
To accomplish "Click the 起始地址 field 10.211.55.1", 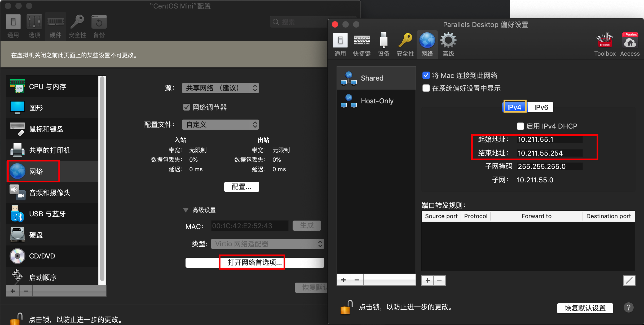I will coord(550,139).
